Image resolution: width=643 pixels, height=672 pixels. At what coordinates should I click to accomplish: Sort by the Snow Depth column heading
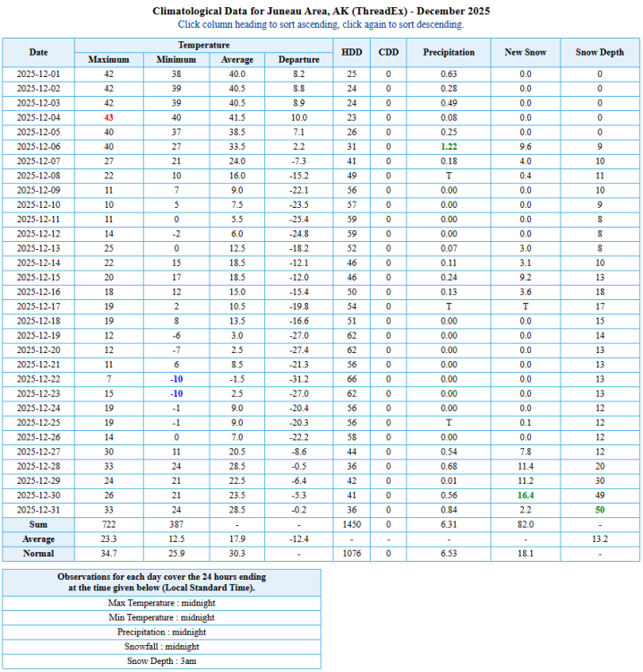coord(599,52)
